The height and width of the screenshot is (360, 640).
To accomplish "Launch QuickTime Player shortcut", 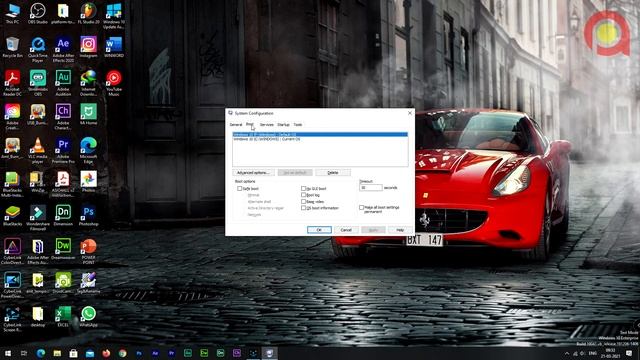I will click(x=38, y=49).
